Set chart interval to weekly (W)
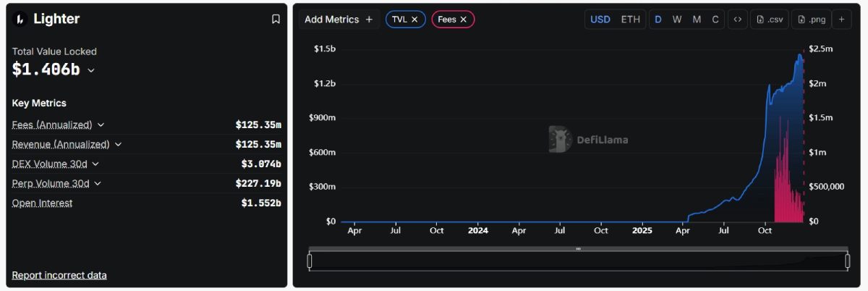The height and width of the screenshot is (291, 868). coord(677,20)
